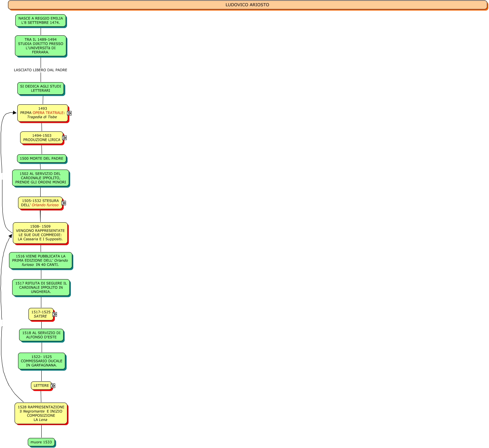Select the muore 1533 node
The image size is (489, 448).
[41, 442]
